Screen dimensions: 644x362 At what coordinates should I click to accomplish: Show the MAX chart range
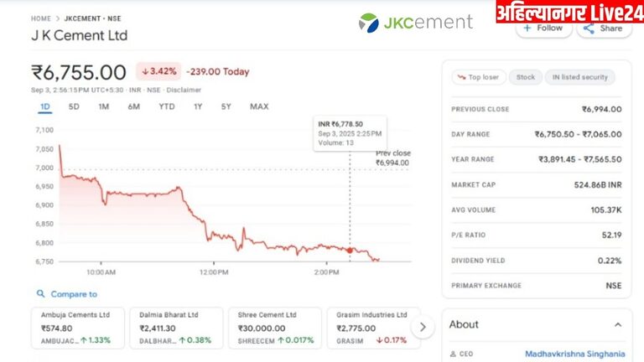(259, 106)
